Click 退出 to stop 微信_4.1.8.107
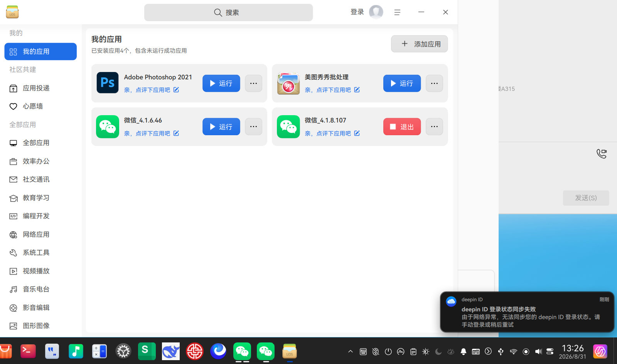The image size is (617, 364). [x=402, y=126]
